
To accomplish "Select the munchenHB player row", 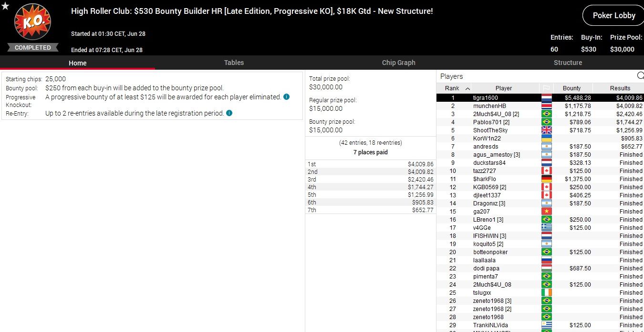I will coord(489,106).
